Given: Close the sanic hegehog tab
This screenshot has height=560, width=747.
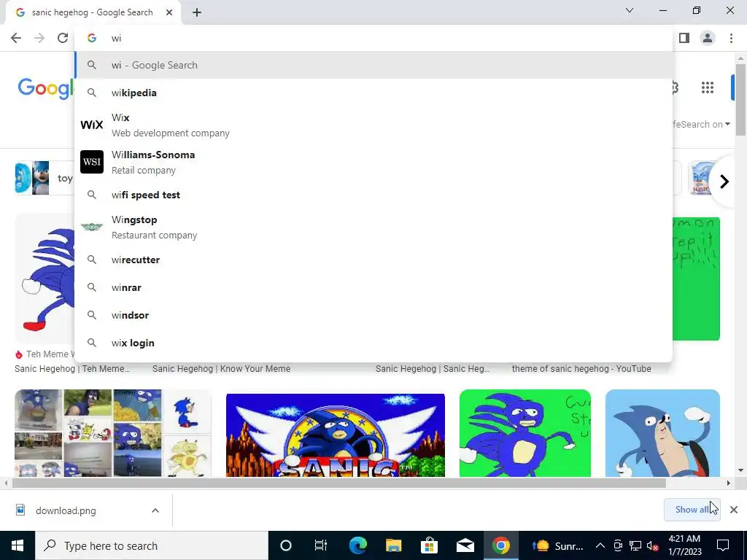Looking at the screenshot, I should [169, 12].
